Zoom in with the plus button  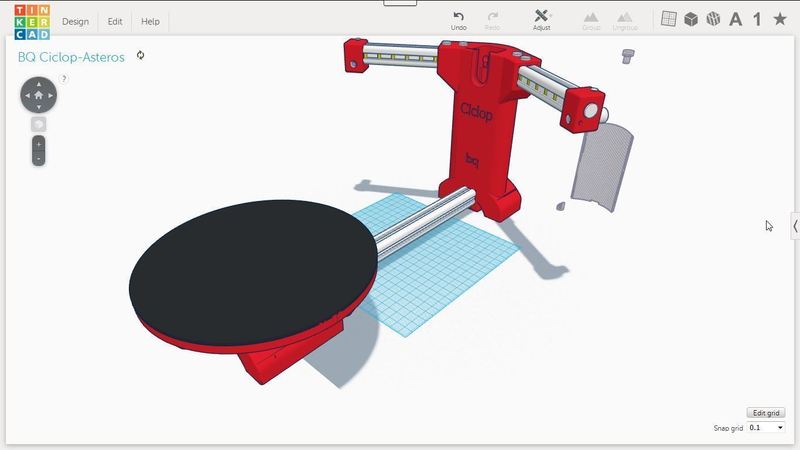coord(38,144)
